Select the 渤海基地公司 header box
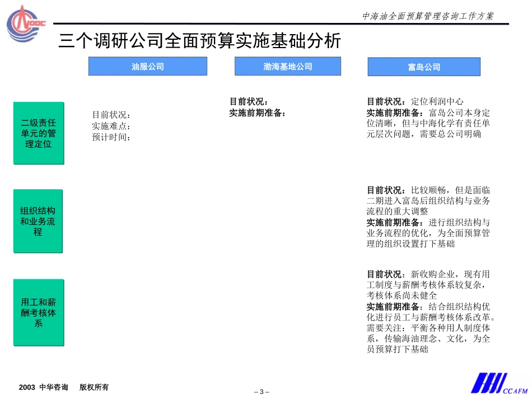The width and height of the screenshot is (532, 399). pos(288,66)
